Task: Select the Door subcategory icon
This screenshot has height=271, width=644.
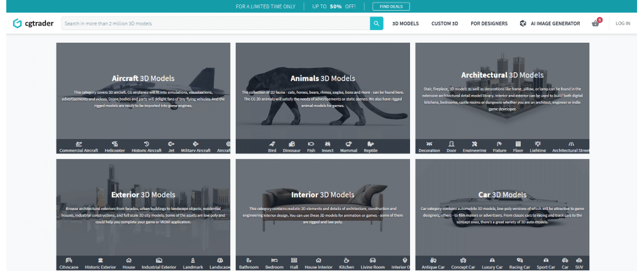Action: tap(452, 144)
